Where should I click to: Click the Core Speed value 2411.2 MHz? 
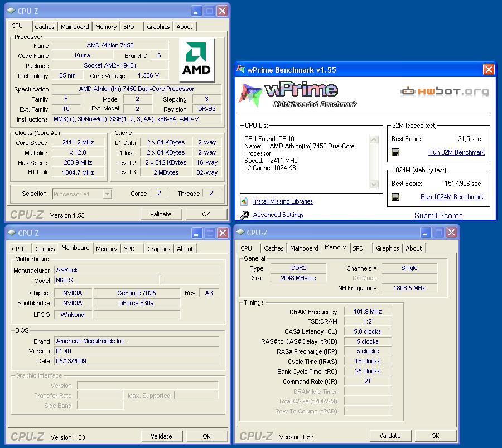point(78,142)
